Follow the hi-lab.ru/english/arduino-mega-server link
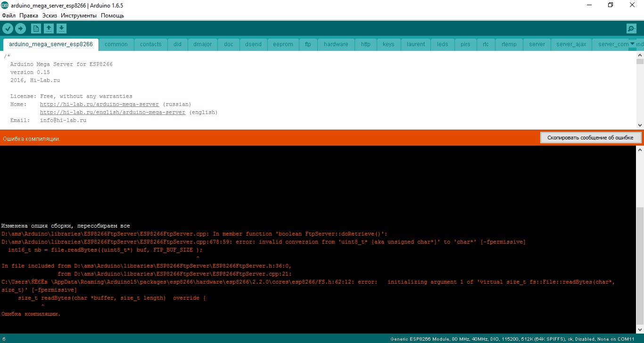 113,113
